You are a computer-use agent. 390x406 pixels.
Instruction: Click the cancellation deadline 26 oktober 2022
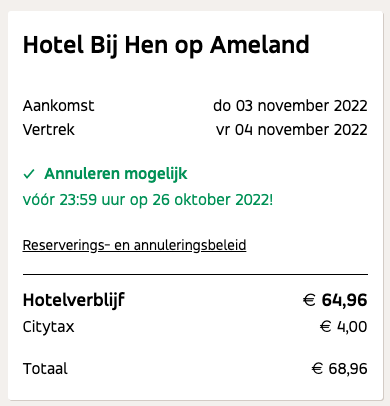tap(211, 200)
